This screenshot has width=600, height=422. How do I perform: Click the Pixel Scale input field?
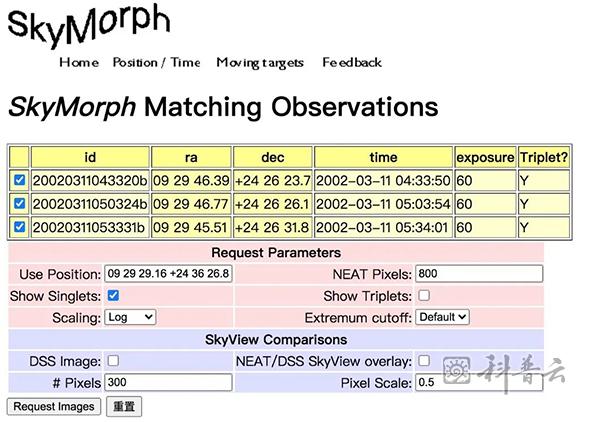click(479, 383)
